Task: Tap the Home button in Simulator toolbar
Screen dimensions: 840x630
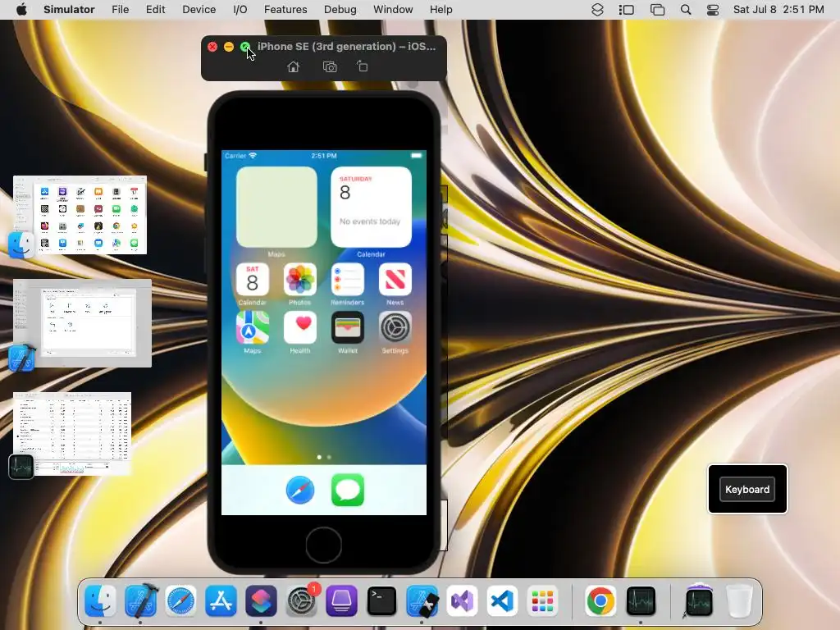Action: [x=293, y=66]
